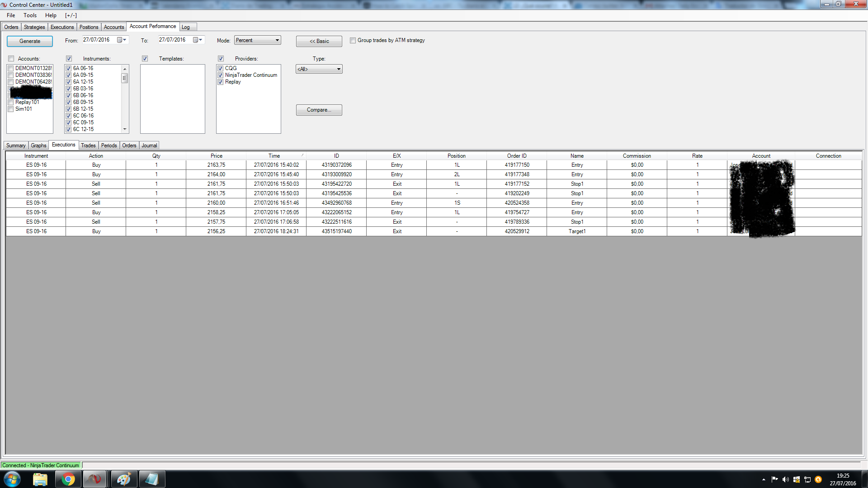
Task: Switch to the Trades tab
Action: coord(88,145)
